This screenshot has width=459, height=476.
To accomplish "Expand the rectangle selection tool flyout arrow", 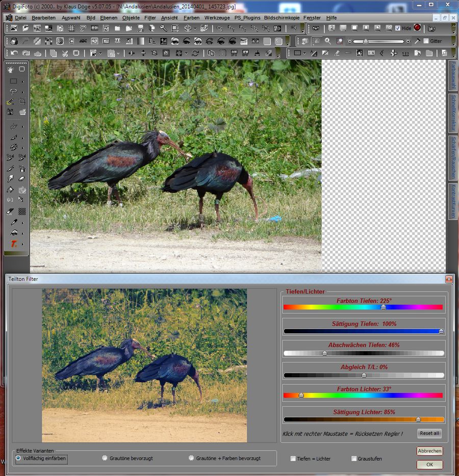I will [22, 82].
